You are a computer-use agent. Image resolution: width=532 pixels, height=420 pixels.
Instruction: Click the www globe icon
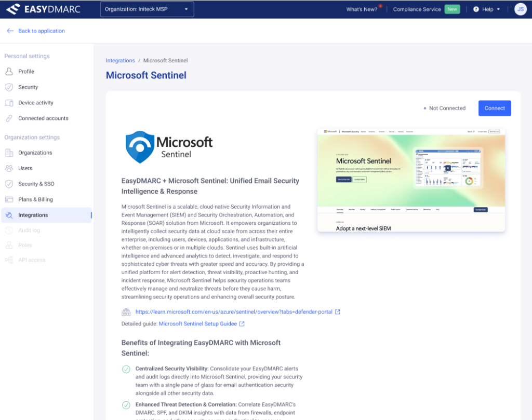pos(126,312)
